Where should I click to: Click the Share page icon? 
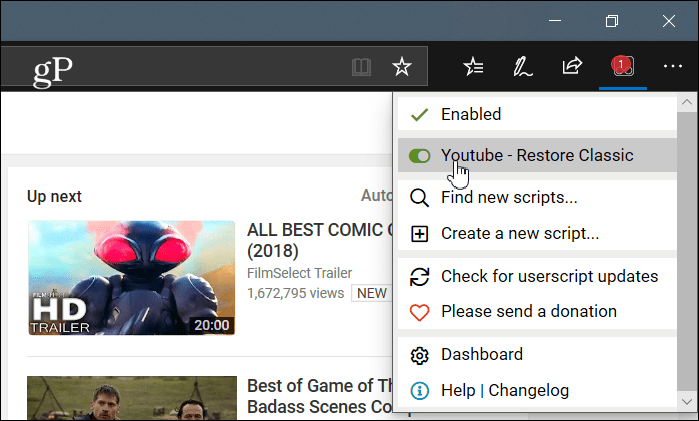(x=572, y=66)
